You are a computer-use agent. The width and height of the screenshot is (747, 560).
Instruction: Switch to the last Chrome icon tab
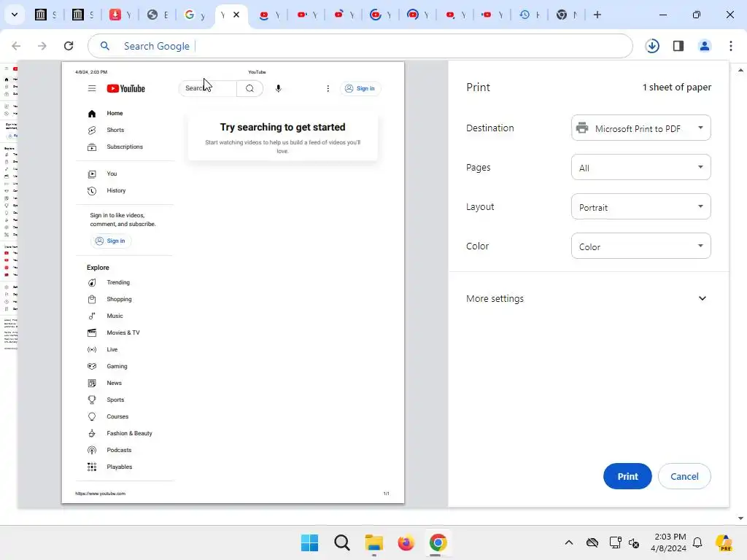[x=566, y=15]
